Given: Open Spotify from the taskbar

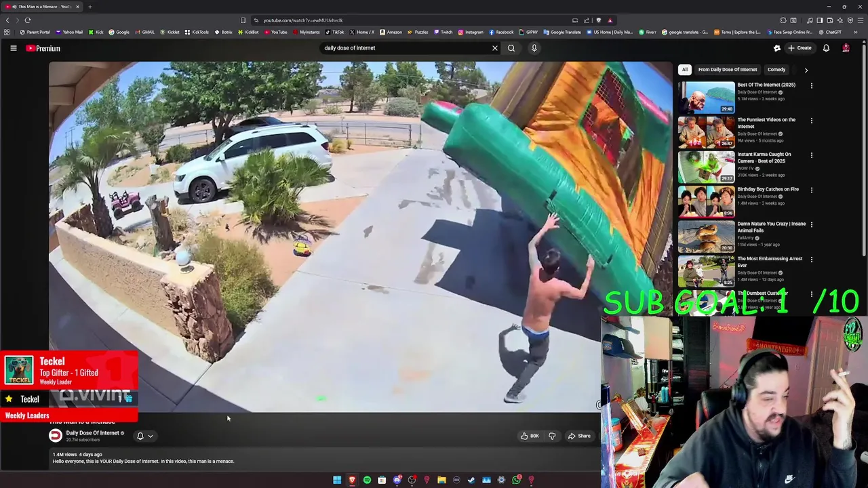Looking at the screenshot, I should [367, 480].
